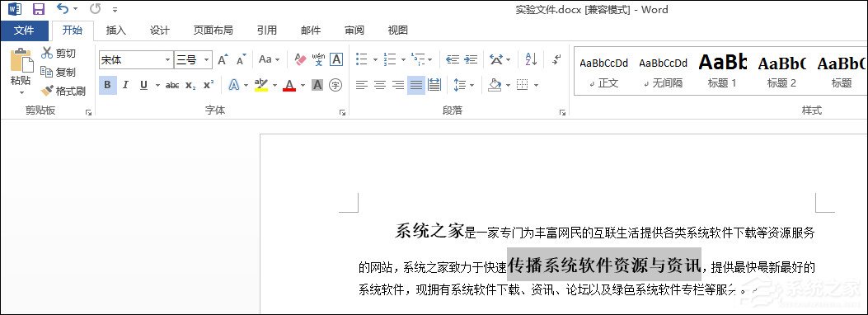
Task: Toggle character shading icon
Action: (x=317, y=85)
